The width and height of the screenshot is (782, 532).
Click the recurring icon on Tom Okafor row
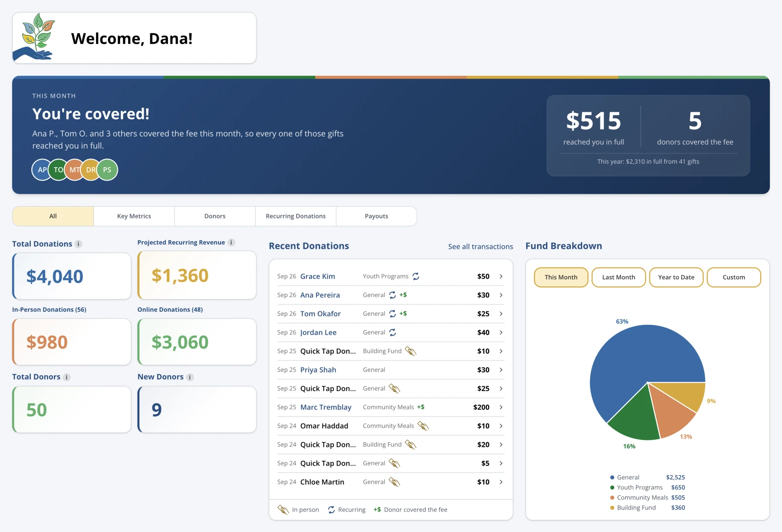[x=392, y=314]
